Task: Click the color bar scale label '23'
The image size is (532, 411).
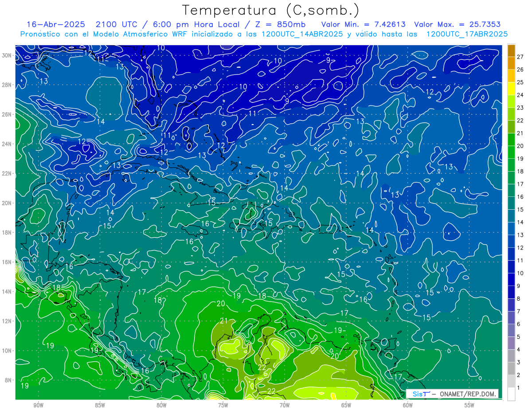Action: [520, 108]
